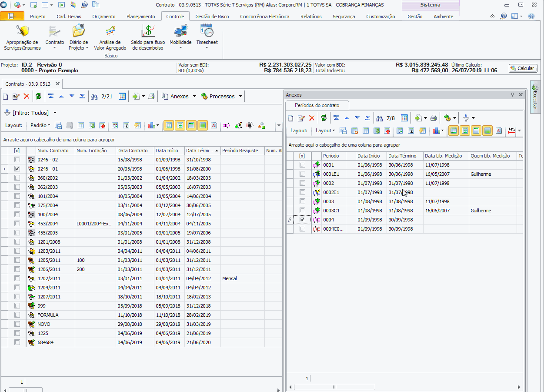Screen dimensions: 544x392
Task: Pin the Anexos panel
Action: [x=513, y=94]
